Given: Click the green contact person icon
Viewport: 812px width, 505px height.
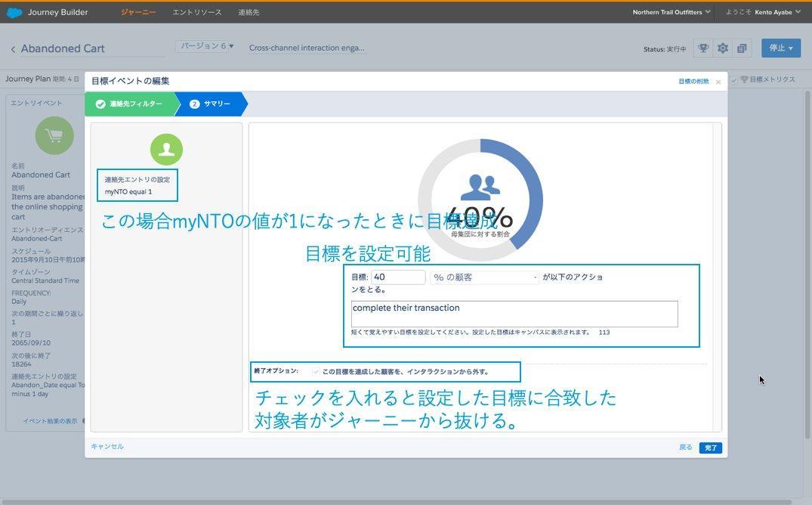Looking at the screenshot, I should [x=166, y=150].
